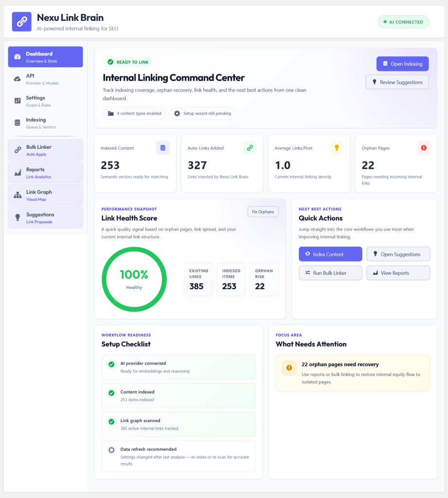The height and width of the screenshot is (498, 448).
Task: Click the Average Links/Post lightbulb icon
Action: point(337,148)
